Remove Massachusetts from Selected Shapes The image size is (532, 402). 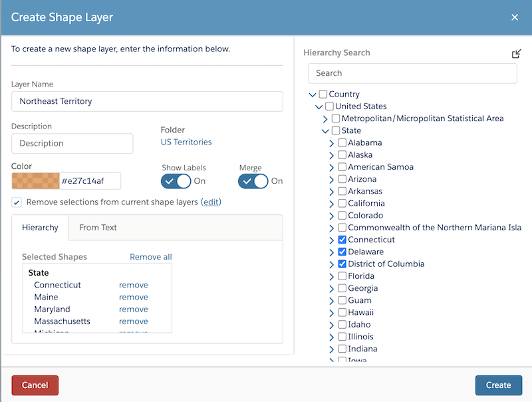pyautogui.click(x=134, y=321)
